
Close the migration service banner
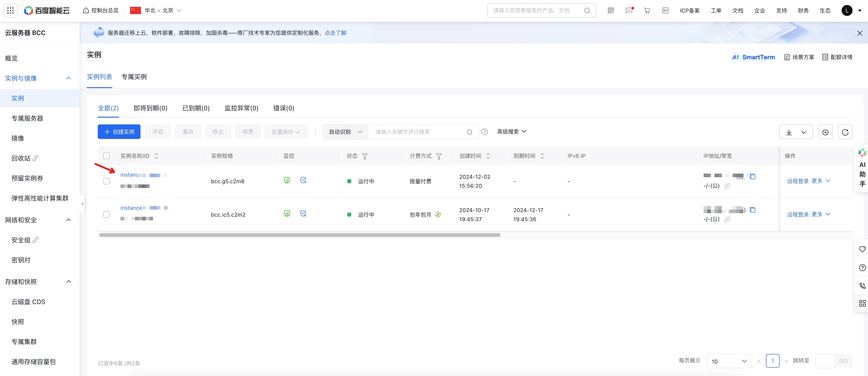(x=860, y=33)
